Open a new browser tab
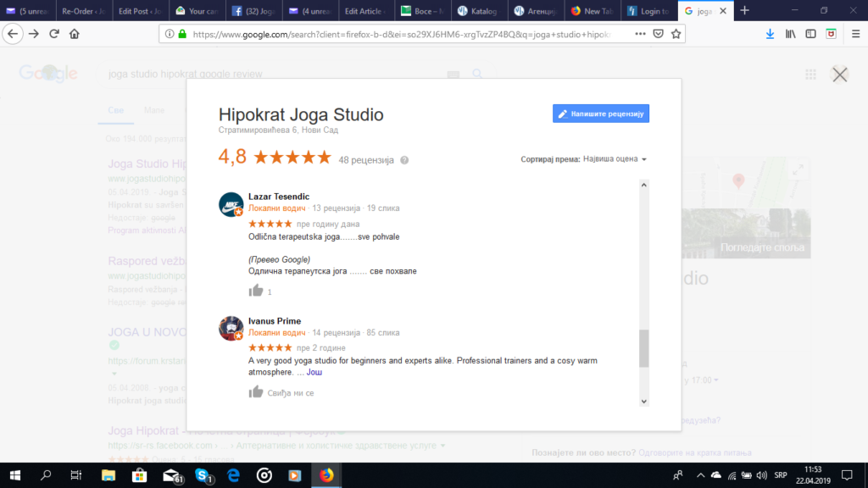 click(x=744, y=10)
